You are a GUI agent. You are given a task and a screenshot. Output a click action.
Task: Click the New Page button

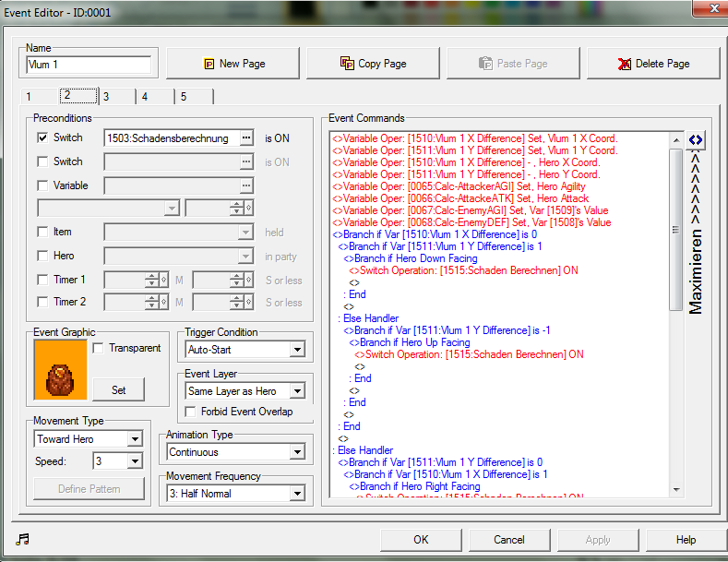coord(234,64)
